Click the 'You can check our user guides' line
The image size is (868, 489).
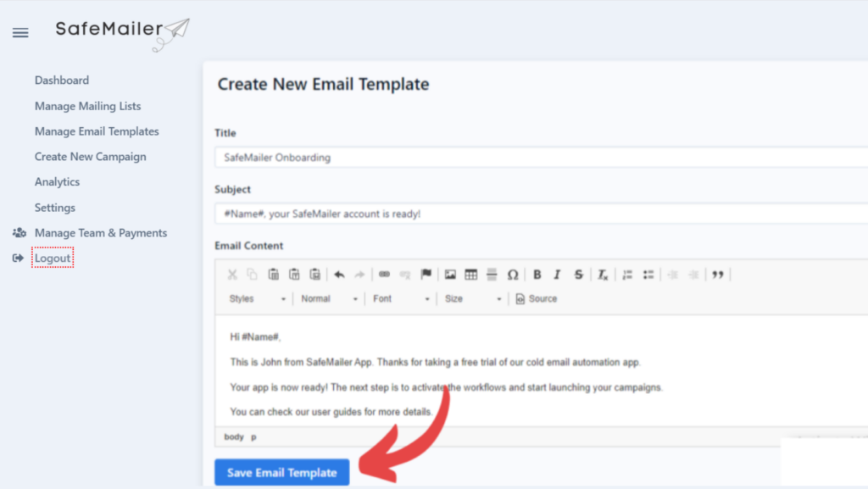(x=331, y=412)
